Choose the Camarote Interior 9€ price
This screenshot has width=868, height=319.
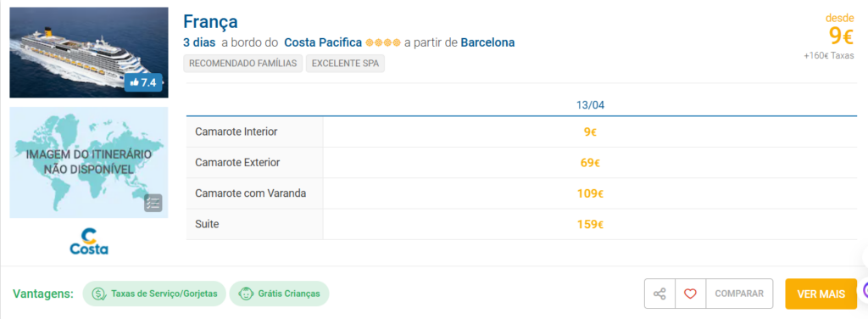590,132
